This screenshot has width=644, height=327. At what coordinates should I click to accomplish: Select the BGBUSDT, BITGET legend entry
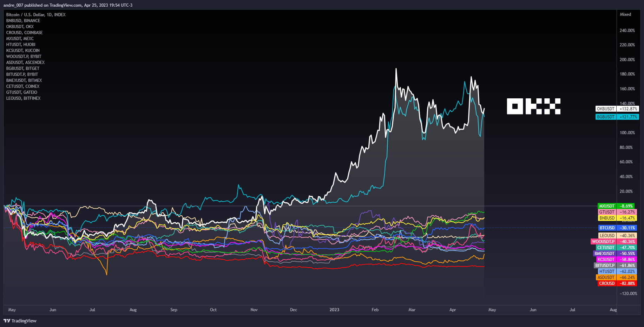click(x=23, y=68)
